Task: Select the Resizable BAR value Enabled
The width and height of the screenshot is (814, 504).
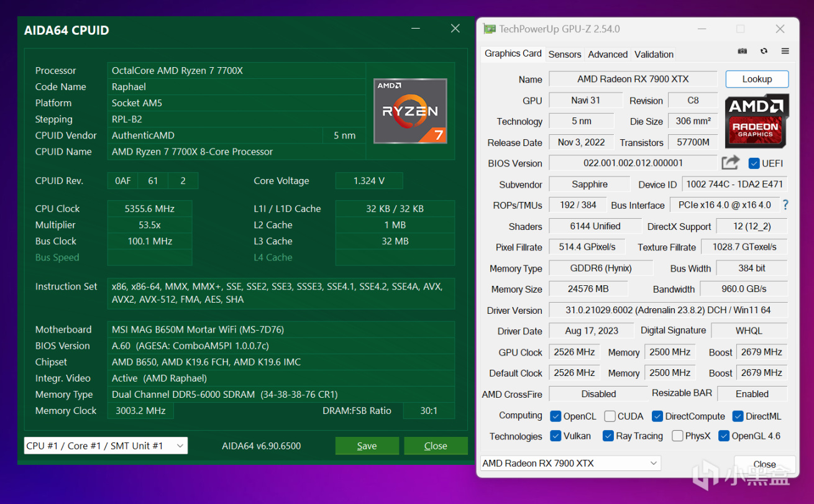Action: point(752,394)
